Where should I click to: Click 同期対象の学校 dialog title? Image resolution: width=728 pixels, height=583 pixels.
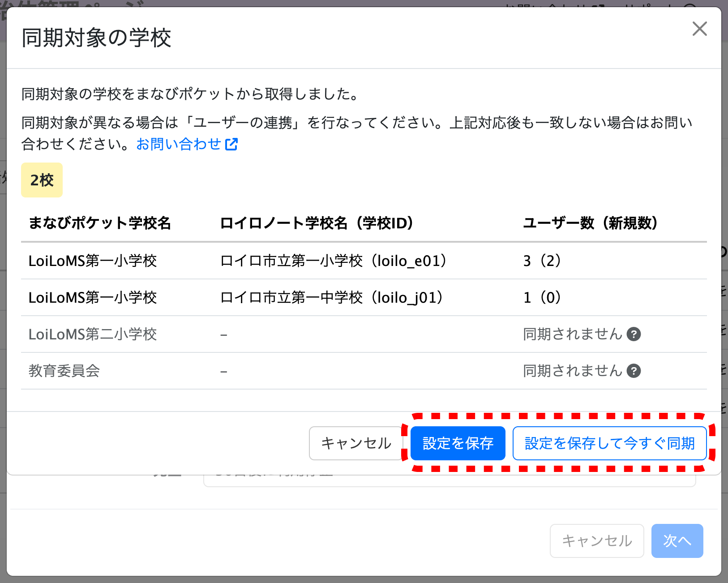96,38
